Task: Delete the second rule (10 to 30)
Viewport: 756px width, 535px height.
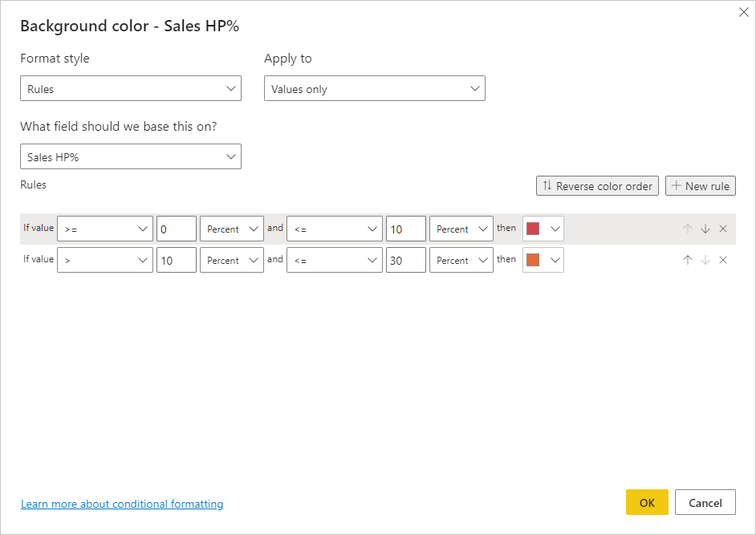Action: 723,260
